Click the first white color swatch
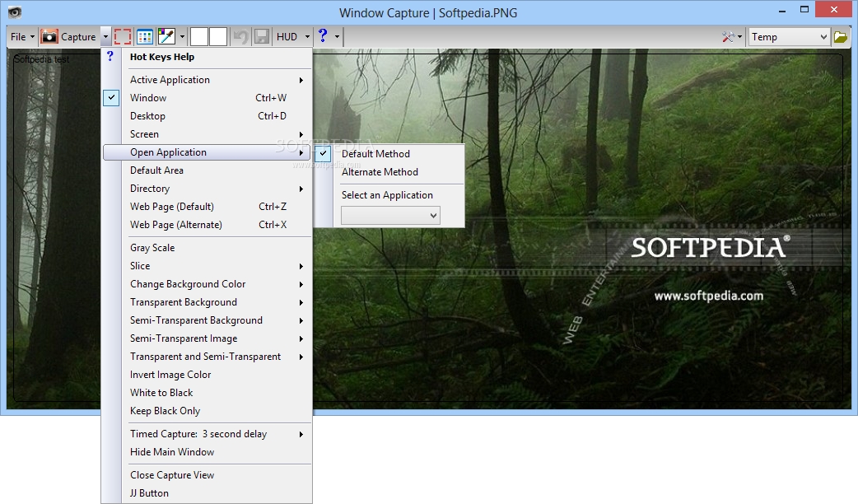Screen dimensions: 858x504 point(198,37)
